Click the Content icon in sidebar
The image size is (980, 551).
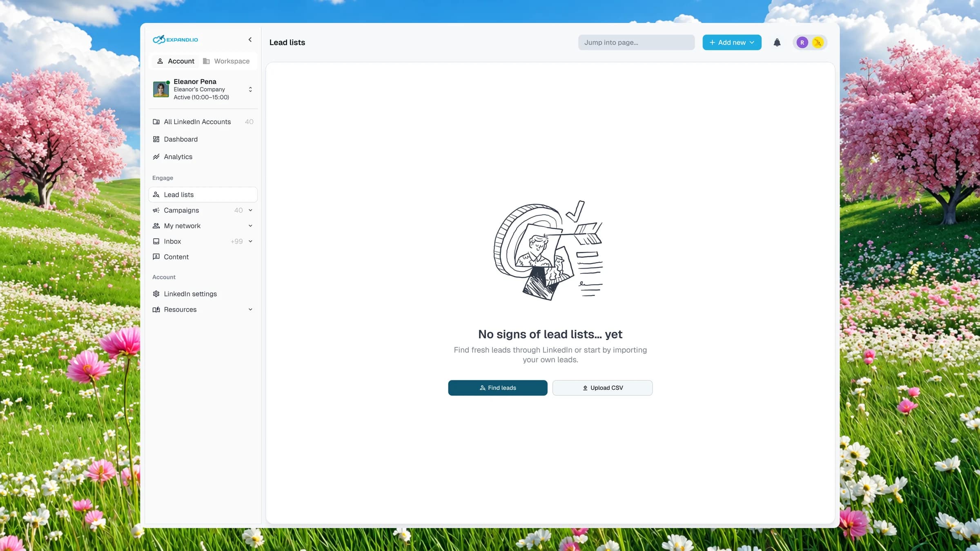[156, 257]
